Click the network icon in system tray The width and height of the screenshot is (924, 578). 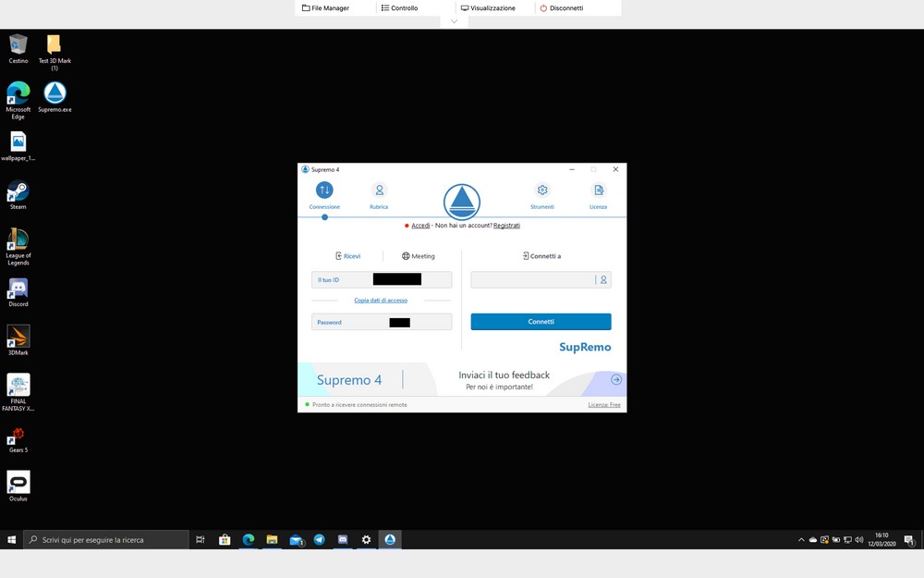[847, 540]
